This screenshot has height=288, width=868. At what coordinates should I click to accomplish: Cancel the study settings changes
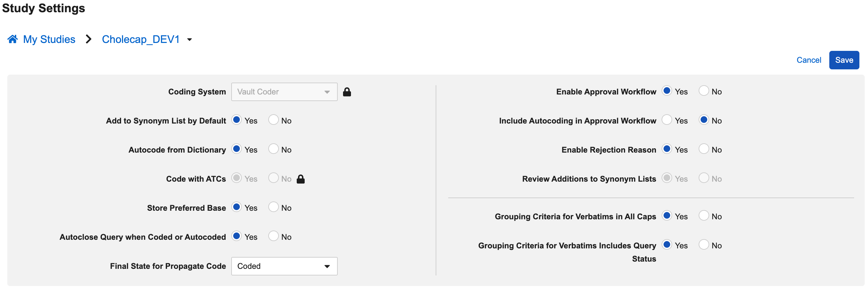[808, 60]
